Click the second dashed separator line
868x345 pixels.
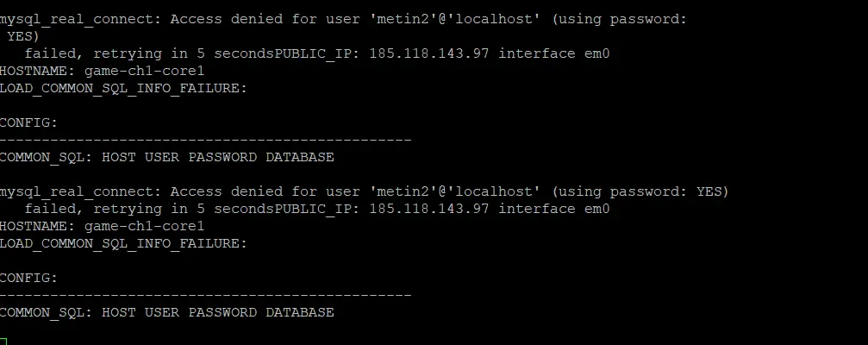tap(205, 295)
